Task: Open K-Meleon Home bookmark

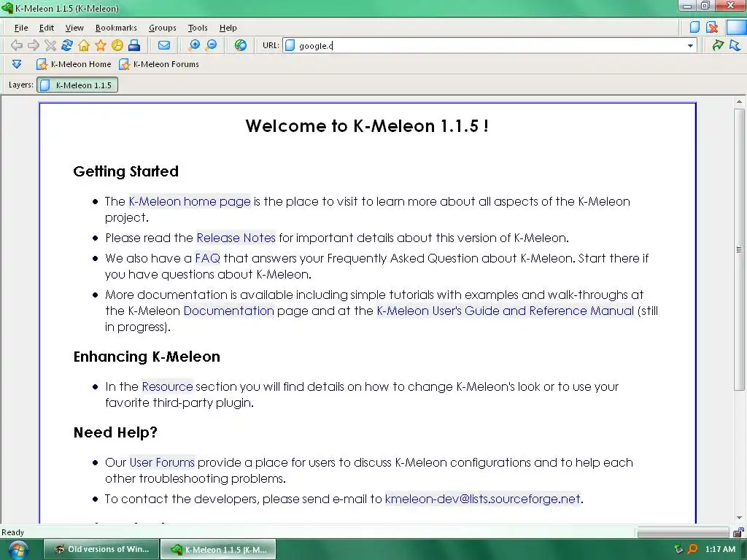Action: pyautogui.click(x=74, y=64)
